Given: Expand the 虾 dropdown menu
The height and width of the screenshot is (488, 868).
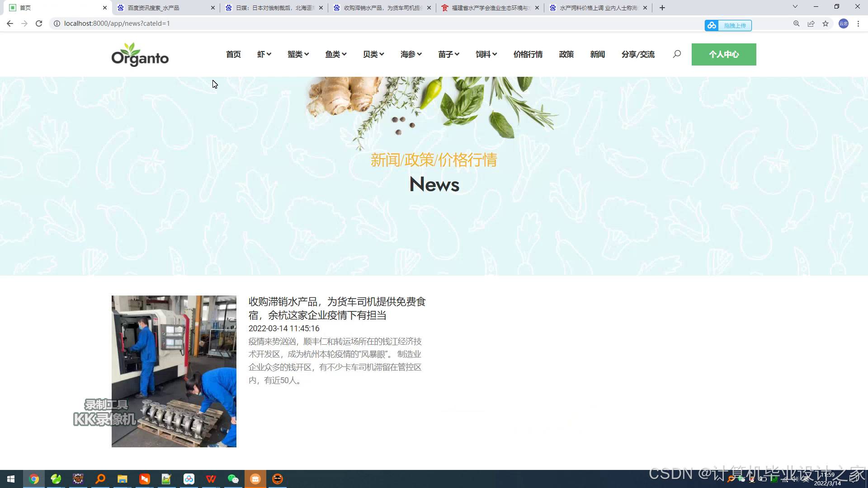Looking at the screenshot, I should 264,54.
